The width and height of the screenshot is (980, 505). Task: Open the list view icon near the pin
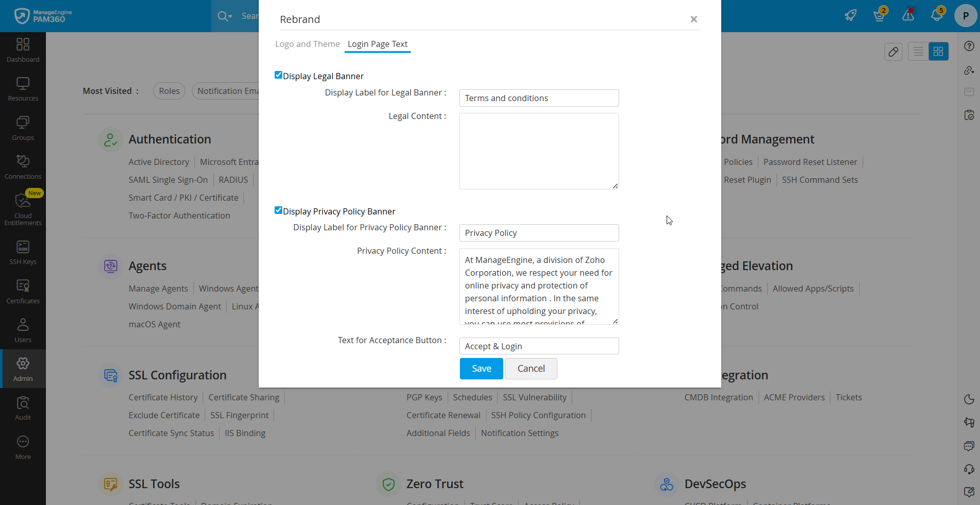tap(918, 51)
